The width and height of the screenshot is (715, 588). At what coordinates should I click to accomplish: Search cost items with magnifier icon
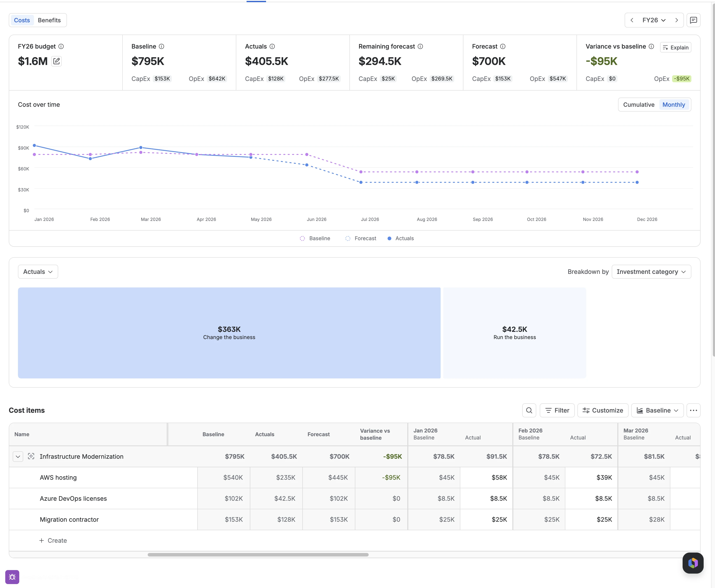(x=529, y=410)
